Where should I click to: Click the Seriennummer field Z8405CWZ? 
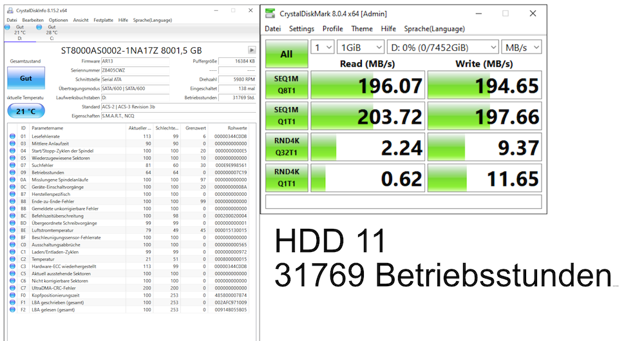tap(135, 70)
